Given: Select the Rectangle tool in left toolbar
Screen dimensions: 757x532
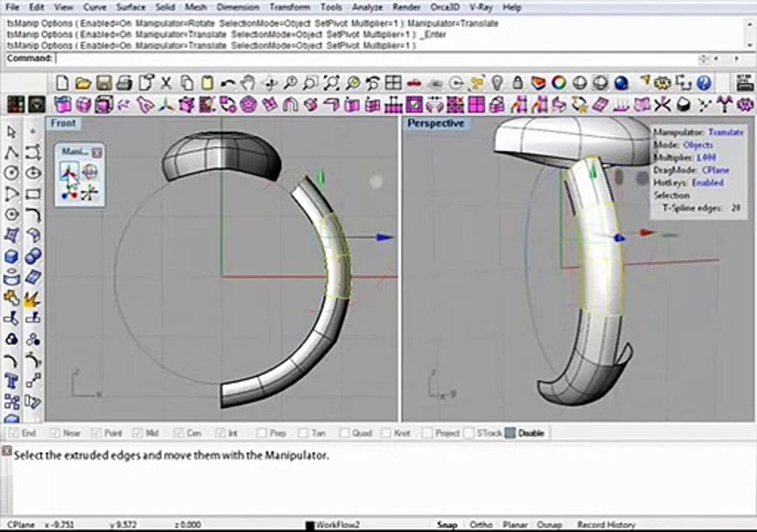Looking at the screenshot, I should coord(33,194).
